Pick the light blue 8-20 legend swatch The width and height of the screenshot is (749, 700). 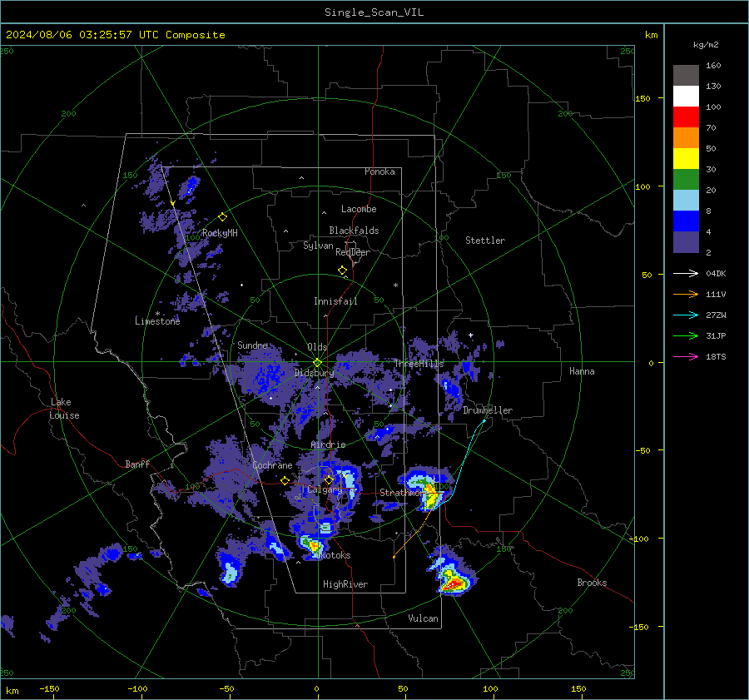tap(686, 201)
